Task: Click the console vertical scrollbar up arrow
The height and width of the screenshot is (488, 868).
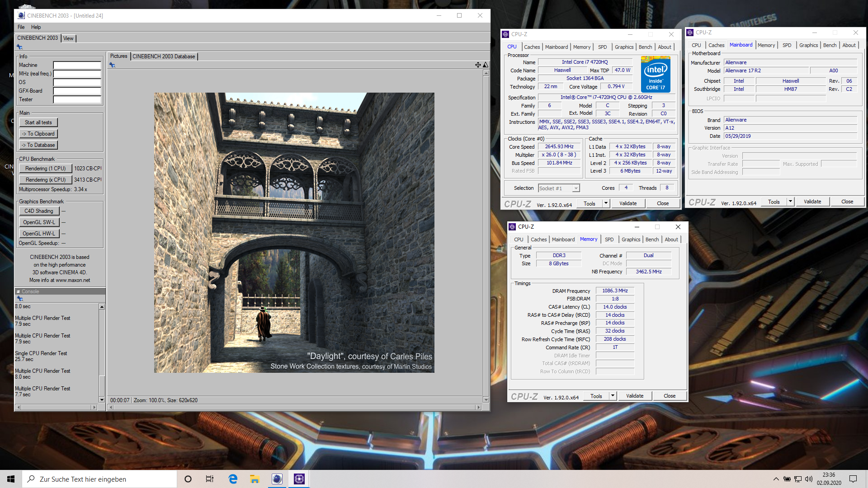Action: coord(102,307)
